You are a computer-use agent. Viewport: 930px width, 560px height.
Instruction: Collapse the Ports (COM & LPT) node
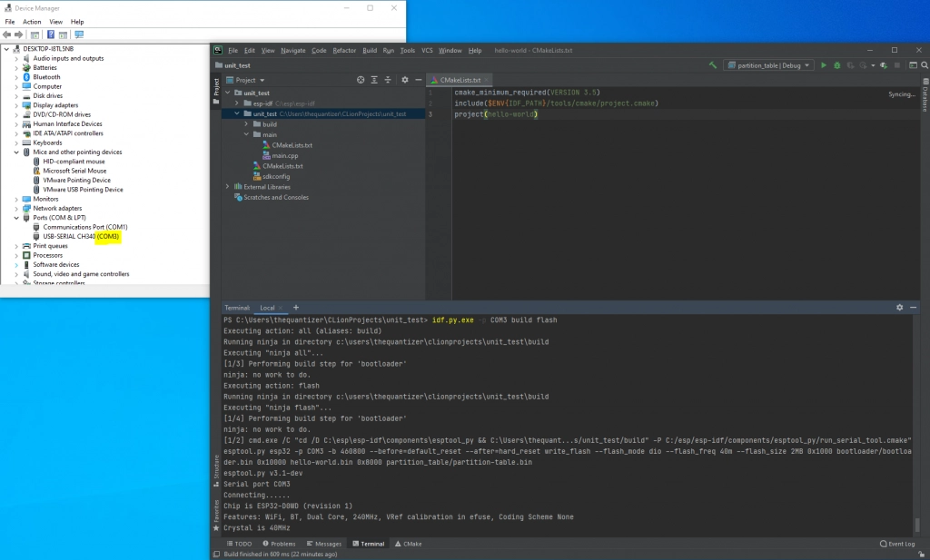[x=17, y=218]
